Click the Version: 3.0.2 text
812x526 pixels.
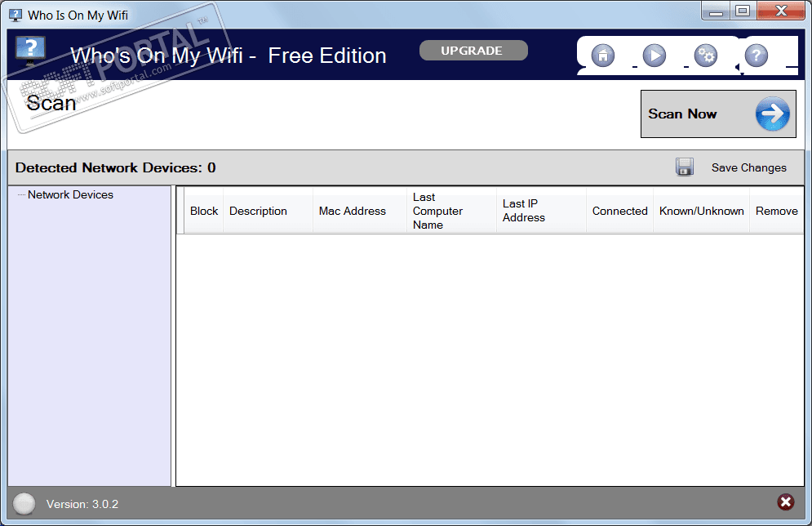82,504
